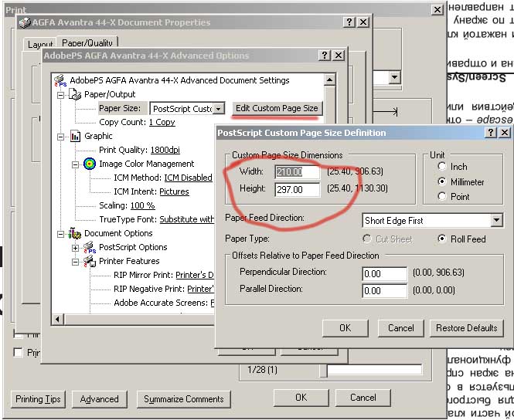Select the Point unit radio button
Screen dimensions: 514x420
pyautogui.click(x=442, y=196)
